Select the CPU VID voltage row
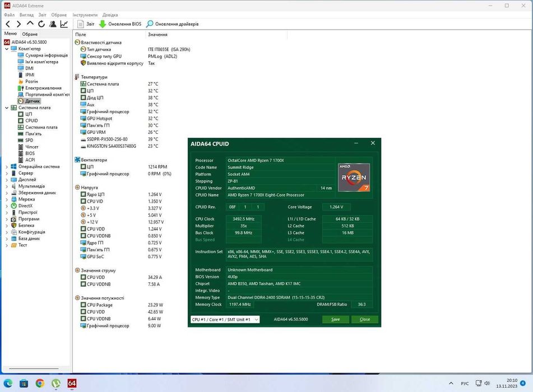This screenshot has height=392, width=533. tap(120, 202)
